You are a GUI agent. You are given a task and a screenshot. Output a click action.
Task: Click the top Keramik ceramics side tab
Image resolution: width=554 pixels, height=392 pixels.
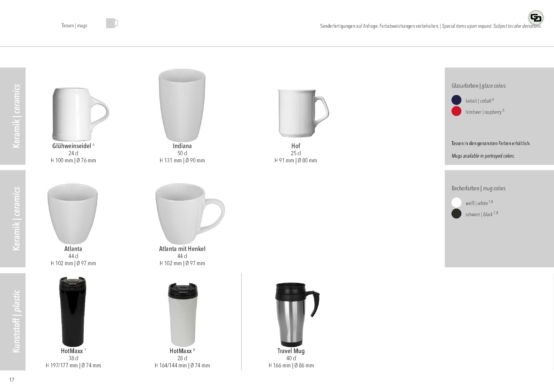[x=13, y=116]
